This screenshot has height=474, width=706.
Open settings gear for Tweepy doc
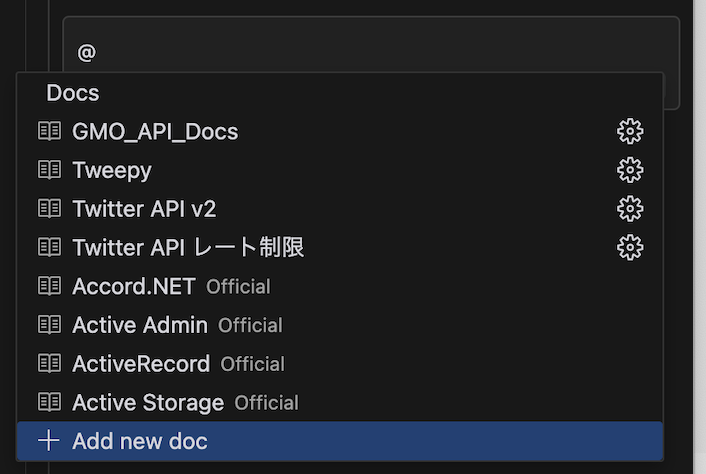[x=630, y=170]
